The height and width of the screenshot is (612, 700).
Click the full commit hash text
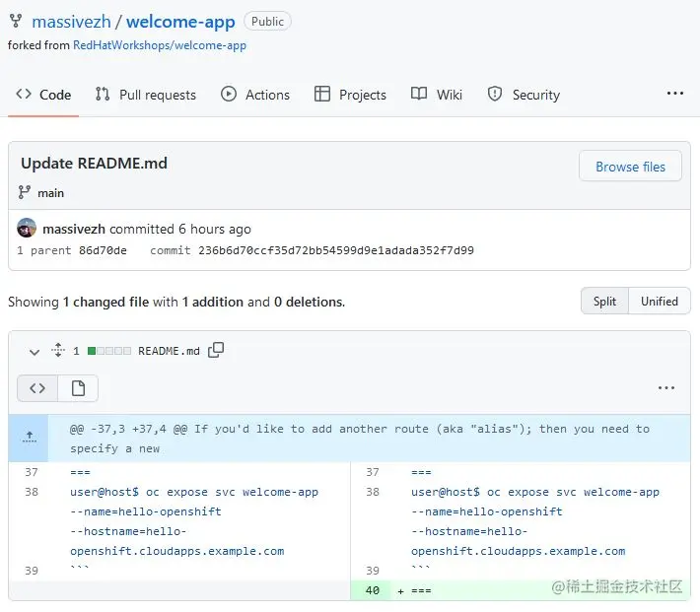[x=336, y=250]
